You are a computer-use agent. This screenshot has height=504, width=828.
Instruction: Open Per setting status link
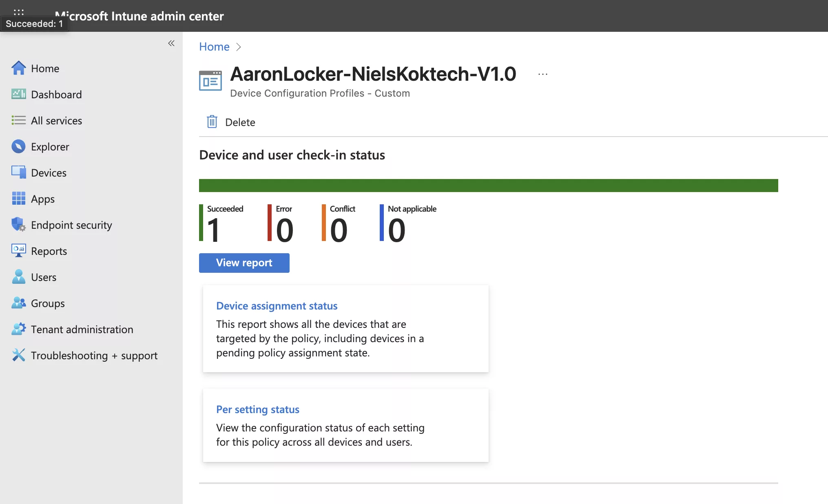pyautogui.click(x=257, y=409)
